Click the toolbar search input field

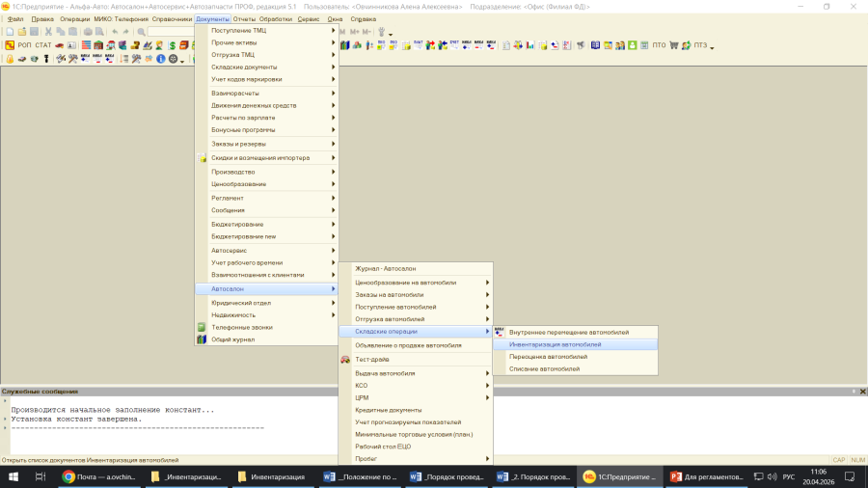point(170,32)
